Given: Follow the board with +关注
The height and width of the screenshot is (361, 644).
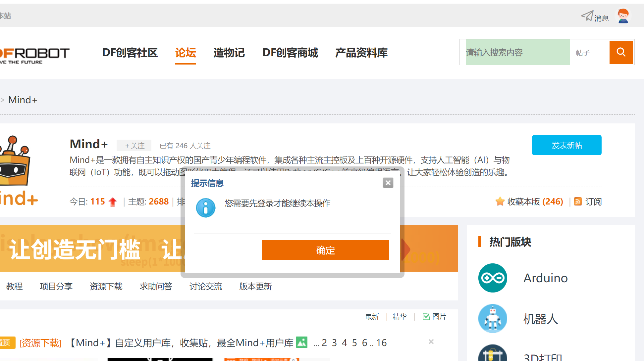Looking at the screenshot, I should pyautogui.click(x=134, y=146).
